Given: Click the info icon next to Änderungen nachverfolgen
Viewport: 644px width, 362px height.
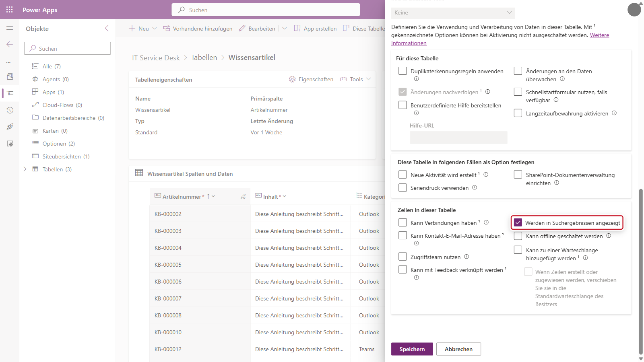Looking at the screenshot, I should tap(488, 92).
